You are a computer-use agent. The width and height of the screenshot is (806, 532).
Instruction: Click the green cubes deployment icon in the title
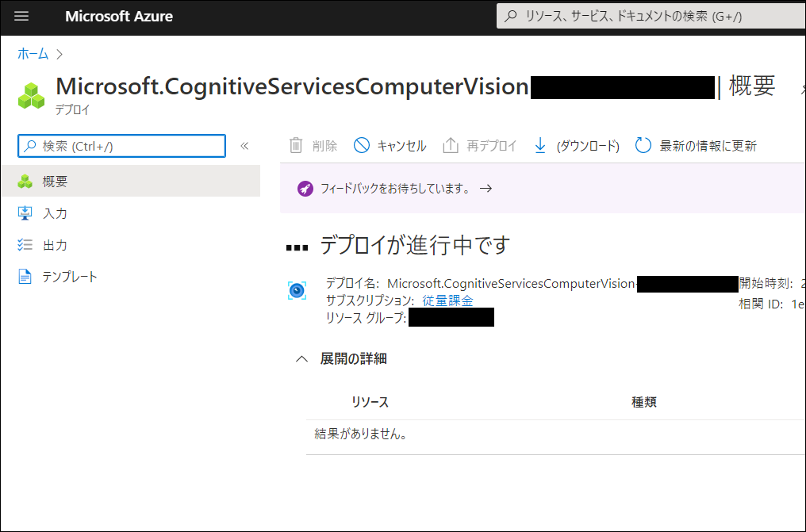click(32, 95)
